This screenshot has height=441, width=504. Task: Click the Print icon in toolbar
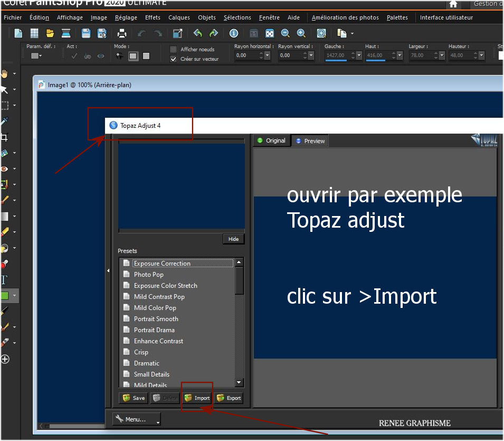(122, 33)
